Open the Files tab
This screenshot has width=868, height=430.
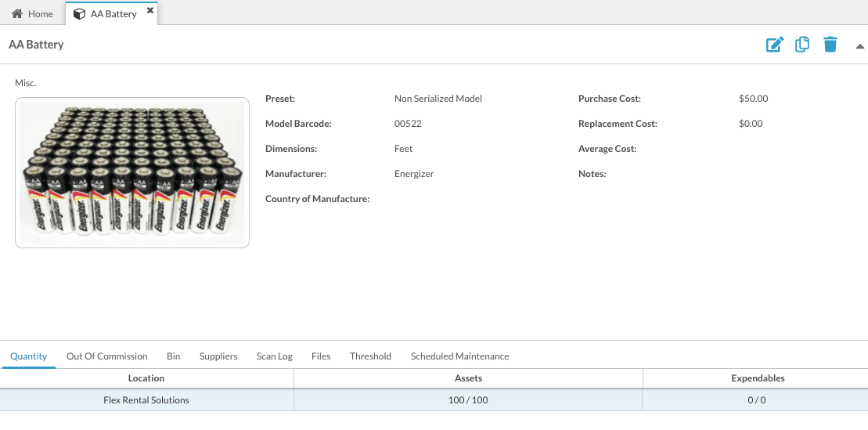click(x=321, y=356)
